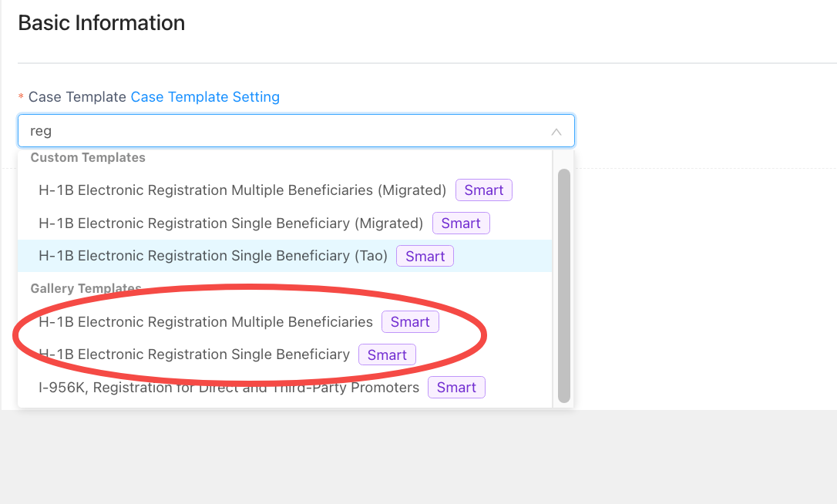Click the Case Template Setting link
837x504 pixels.
pos(205,97)
